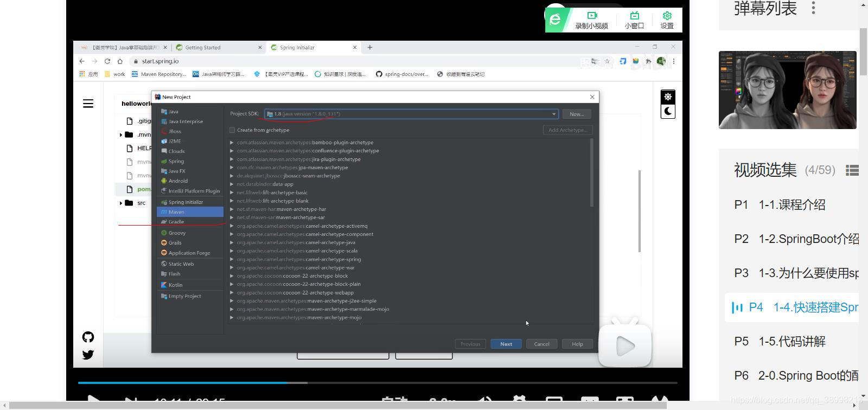Open the 设置 gear in recorder overlay
This screenshot has width=868, height=410.
click(667, 16)
